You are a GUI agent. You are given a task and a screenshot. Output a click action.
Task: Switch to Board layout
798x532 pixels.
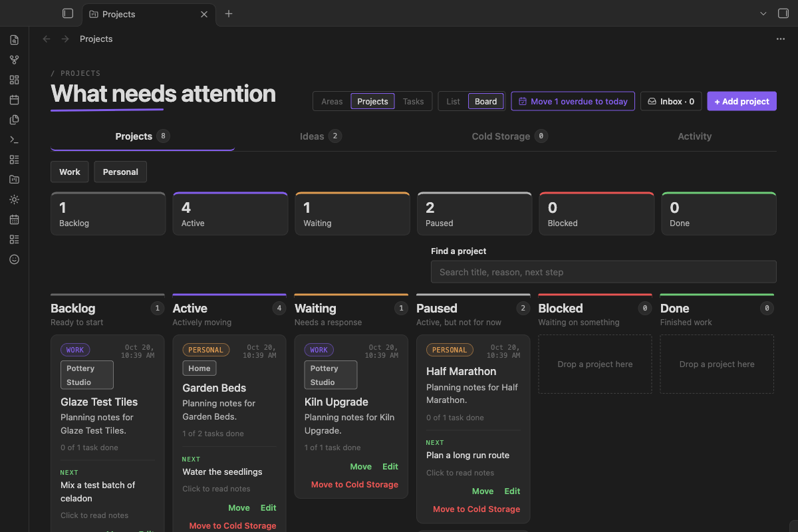point(485,101)
